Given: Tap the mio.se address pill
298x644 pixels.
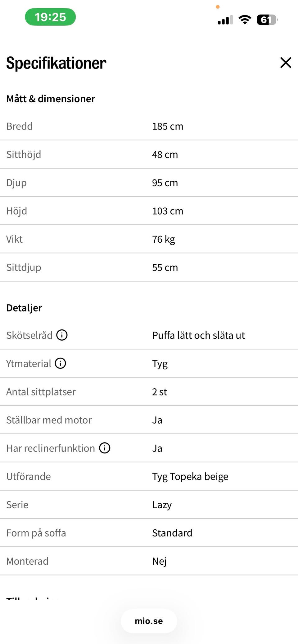Looking at the screenshot, I should point(149,621).
